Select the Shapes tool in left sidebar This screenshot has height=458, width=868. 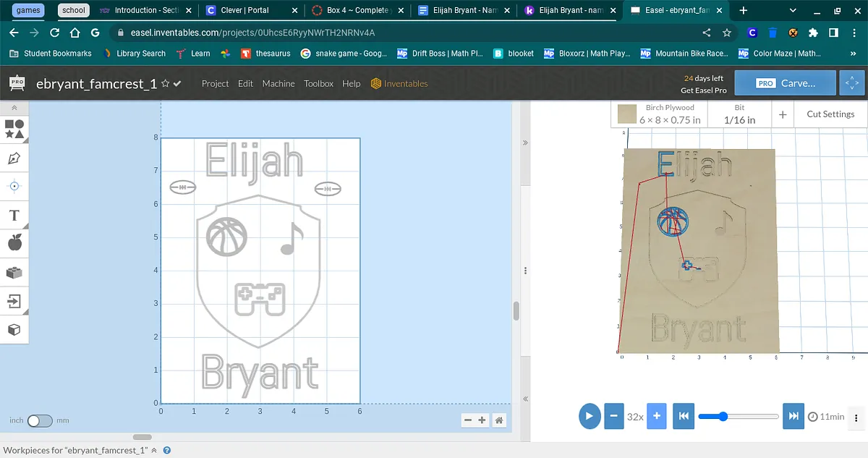[x=14, y=130]
